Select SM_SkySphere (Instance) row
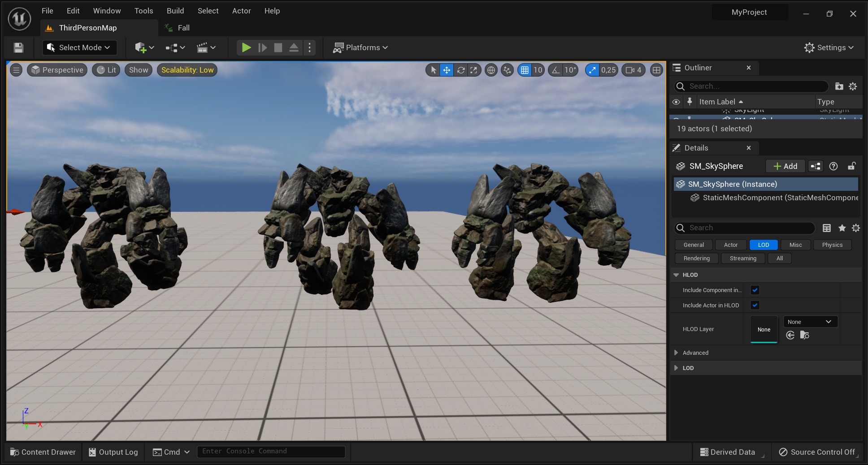The height and width of the screenshot is (465, 868). click(766, 184)
